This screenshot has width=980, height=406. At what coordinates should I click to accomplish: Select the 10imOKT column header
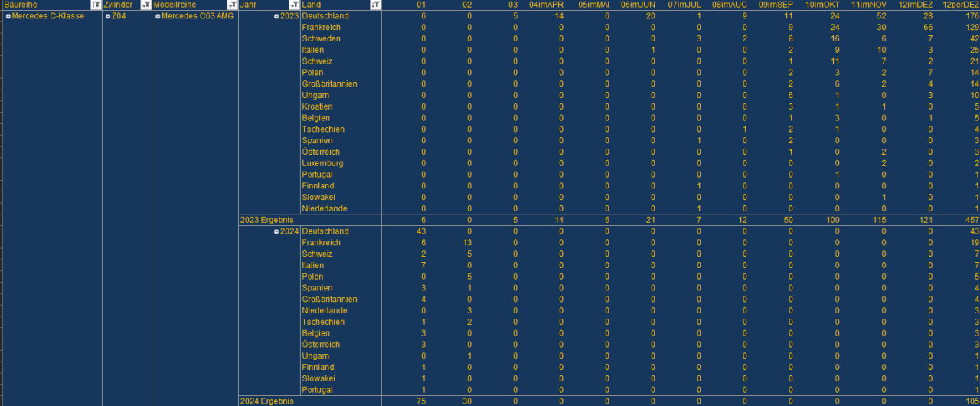(823, 5)
